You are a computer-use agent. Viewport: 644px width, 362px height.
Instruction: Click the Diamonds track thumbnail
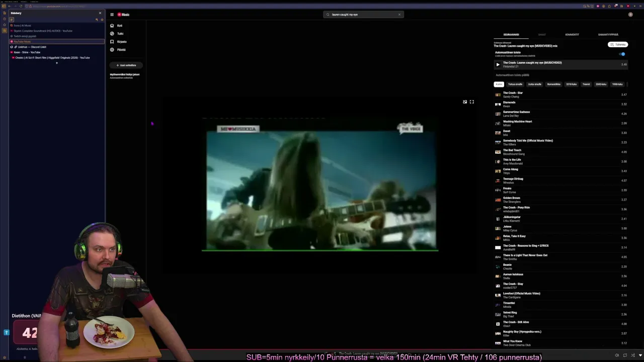[x=498, y=104]
